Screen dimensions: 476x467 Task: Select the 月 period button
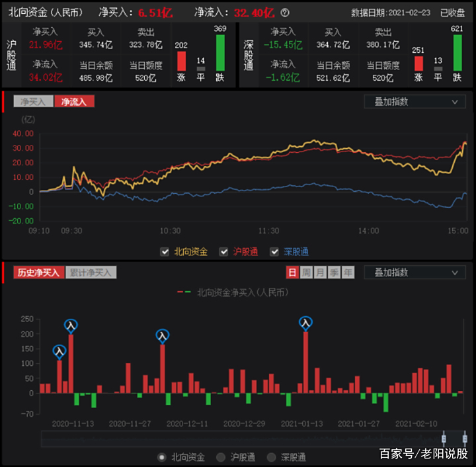pos(320,273)
